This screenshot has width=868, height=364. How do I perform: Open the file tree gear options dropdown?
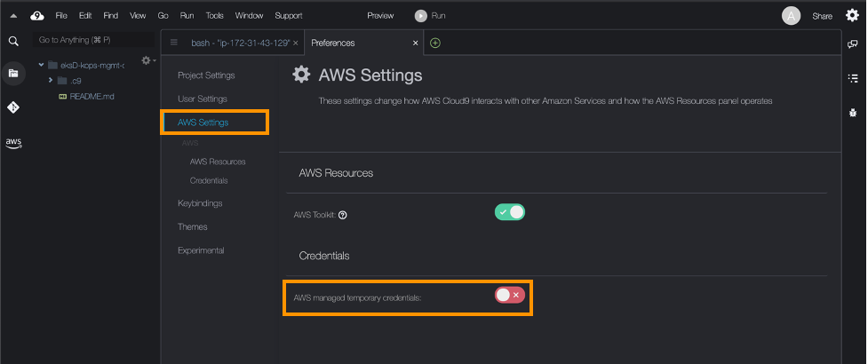pos(147,60)
